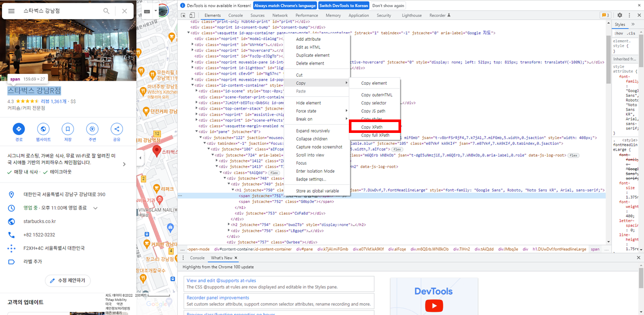Click the phone icon beside +82 1522-3232
The height and width of the screenshot is (315, 644).
(12, 235)
